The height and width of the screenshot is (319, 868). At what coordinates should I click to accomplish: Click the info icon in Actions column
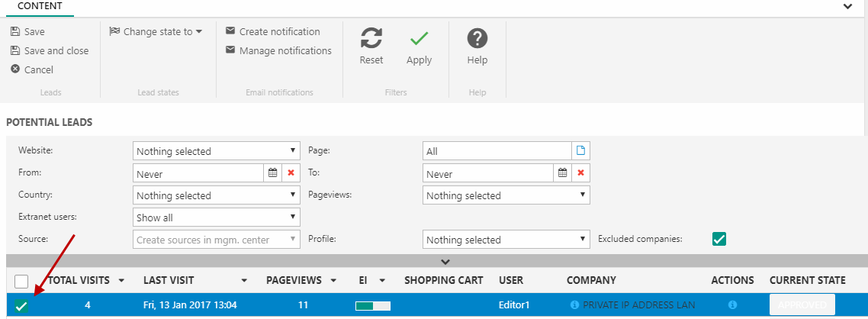[x=732, y=305]
